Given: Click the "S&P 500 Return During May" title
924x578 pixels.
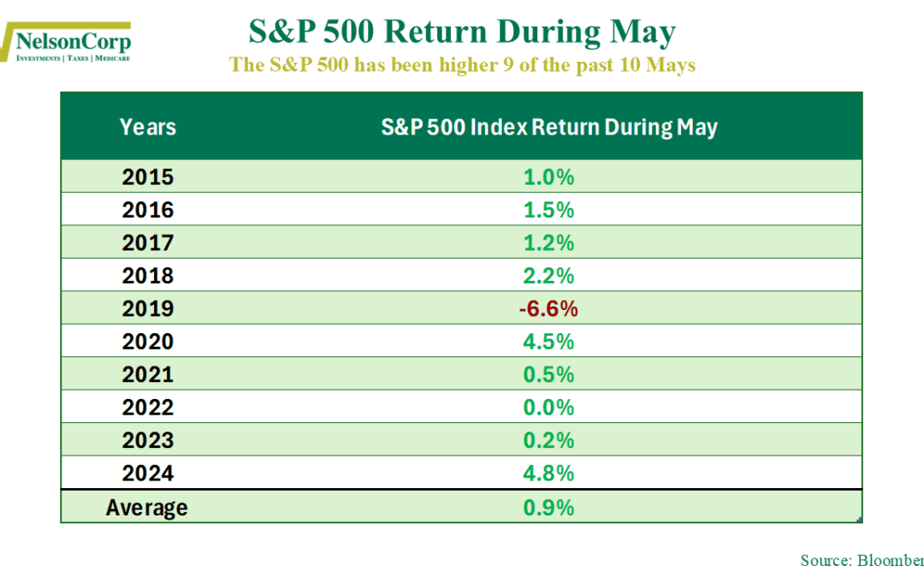Looking at the screenshot, I should click(462, 33).
